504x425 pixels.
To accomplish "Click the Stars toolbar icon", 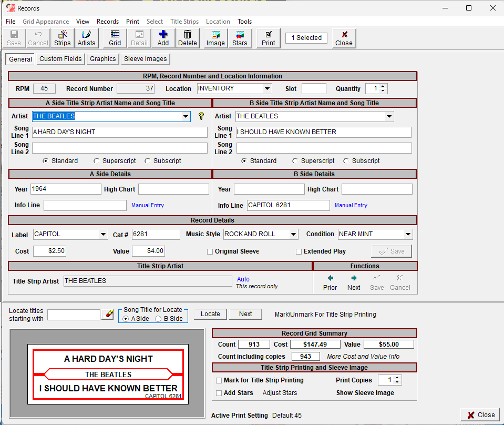I will point(240,38).
